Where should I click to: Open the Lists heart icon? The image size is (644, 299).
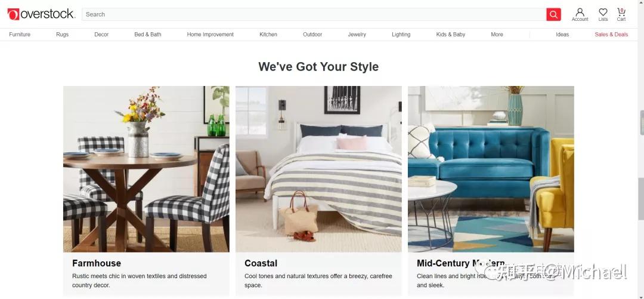click(x=603, y=14)
